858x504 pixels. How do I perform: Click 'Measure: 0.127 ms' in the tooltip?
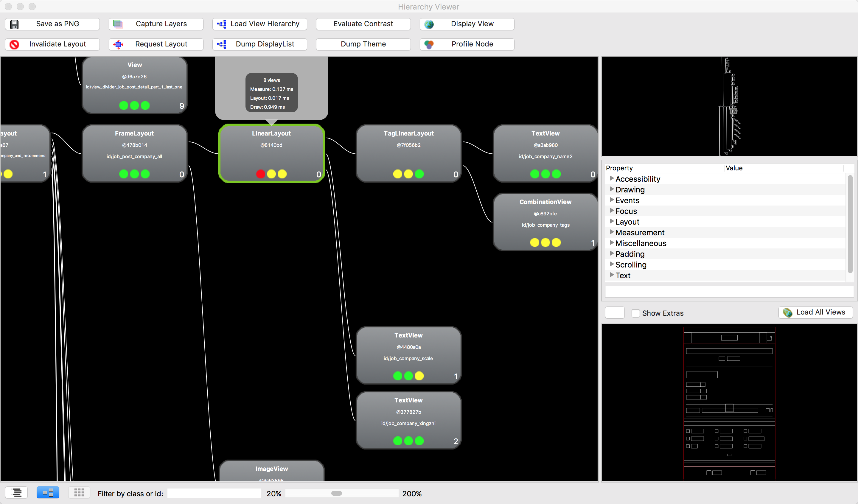(272, 89)
